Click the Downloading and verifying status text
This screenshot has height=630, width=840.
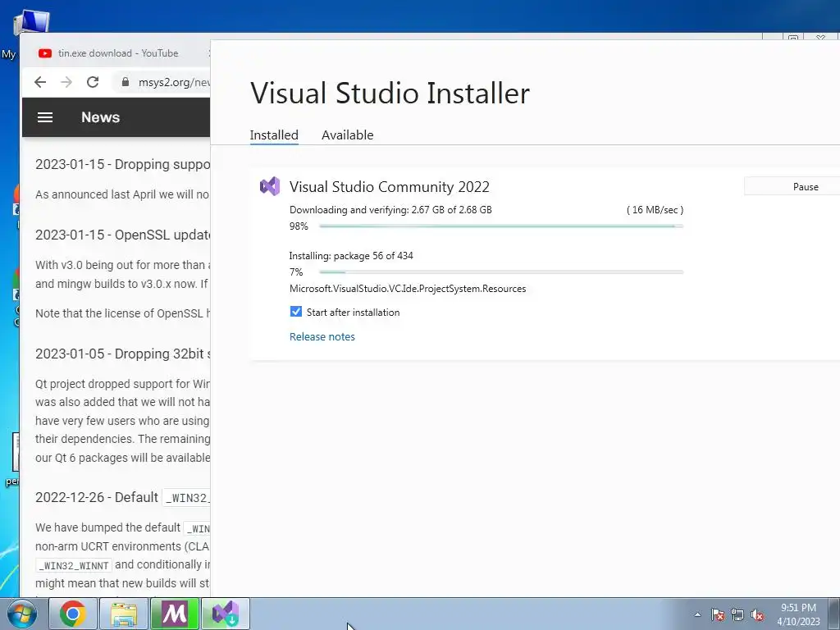[390, 209]
